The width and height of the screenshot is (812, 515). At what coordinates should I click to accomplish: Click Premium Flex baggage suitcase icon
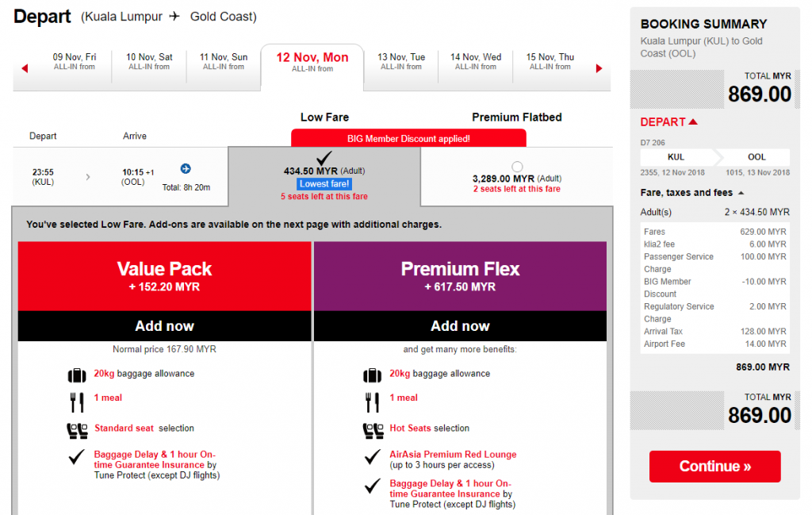click(372, 375)
